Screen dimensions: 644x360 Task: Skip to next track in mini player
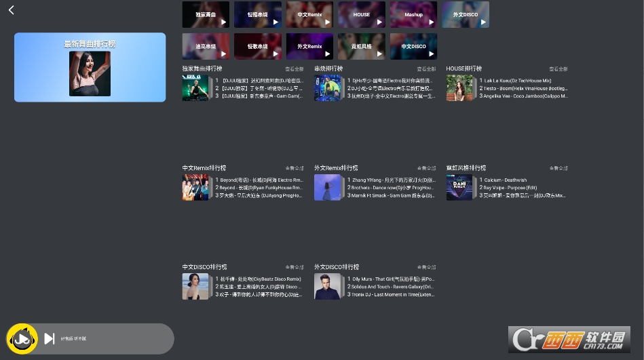[49, 338]
